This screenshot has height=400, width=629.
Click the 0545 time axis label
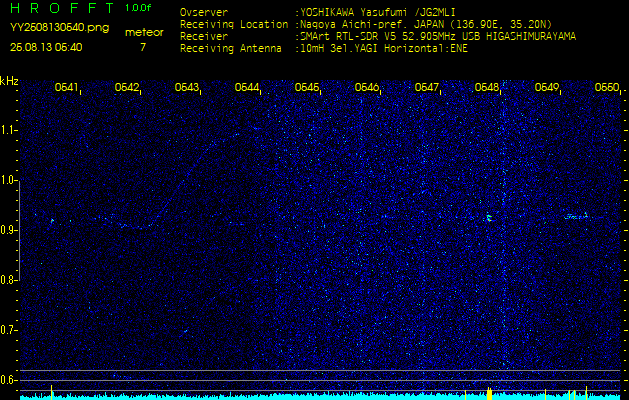click(306, 87)
